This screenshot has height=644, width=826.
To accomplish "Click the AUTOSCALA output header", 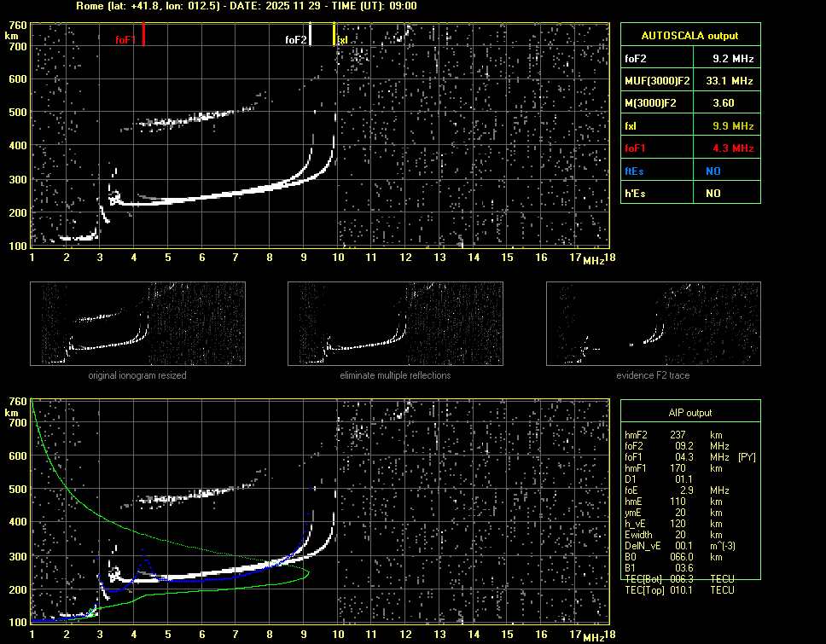I will tap(689, 35).
